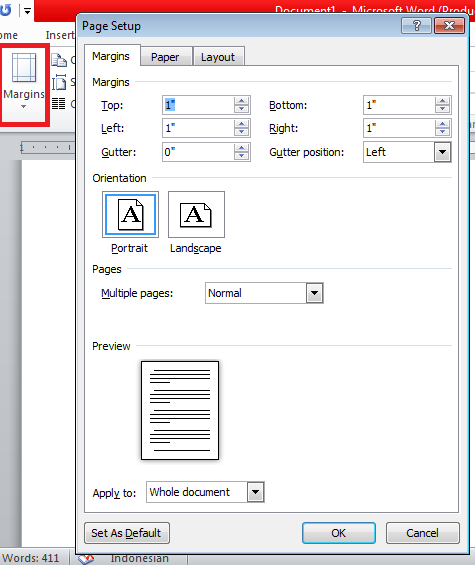Click the Set As Default button
475x565 pixels.
click(x=126, y=533)
